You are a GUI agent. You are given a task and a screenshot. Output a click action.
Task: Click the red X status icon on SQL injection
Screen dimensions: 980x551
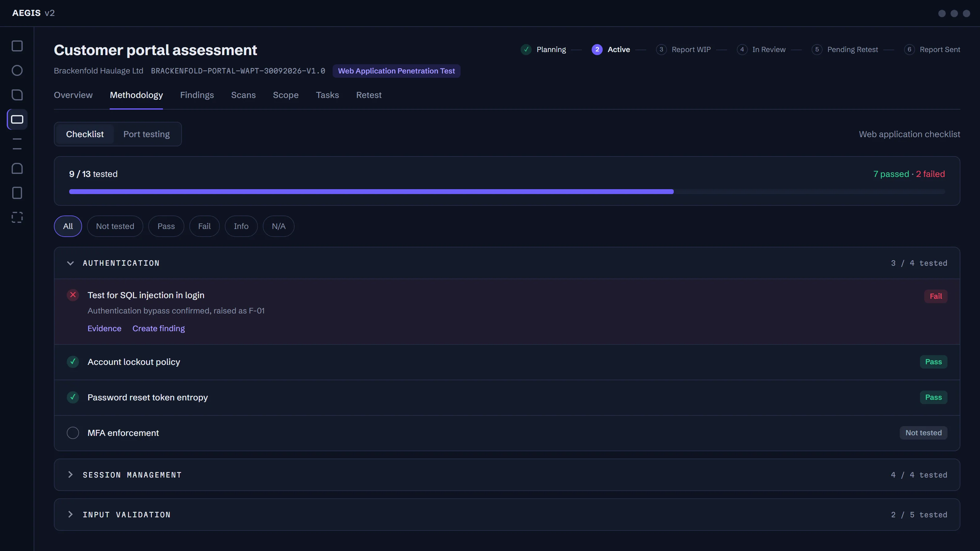(x=73, y=295)
